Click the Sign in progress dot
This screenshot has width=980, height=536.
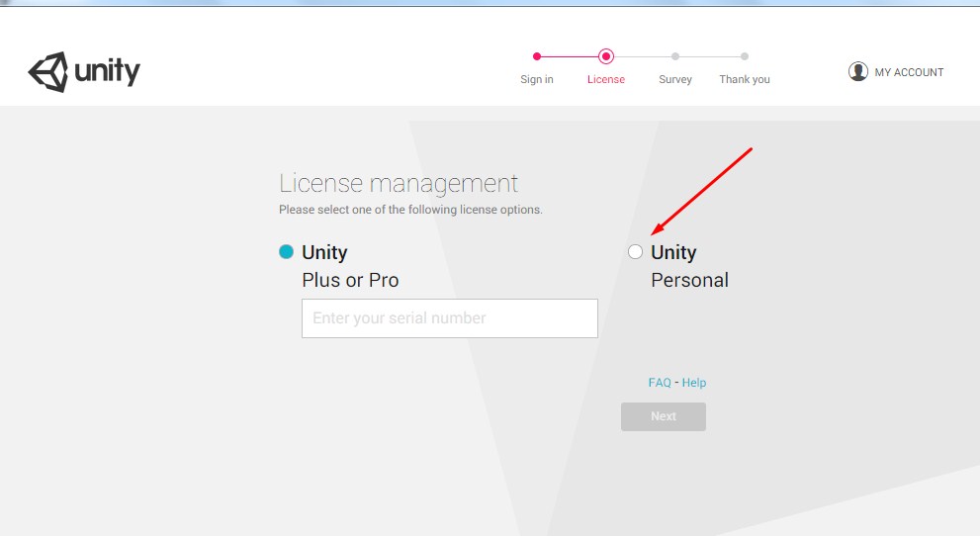537,56
